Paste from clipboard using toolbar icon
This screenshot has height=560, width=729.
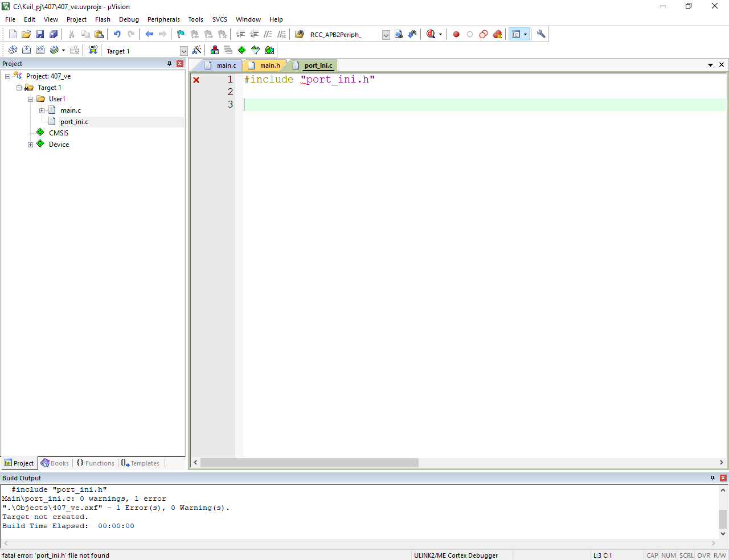coord(99,34)
